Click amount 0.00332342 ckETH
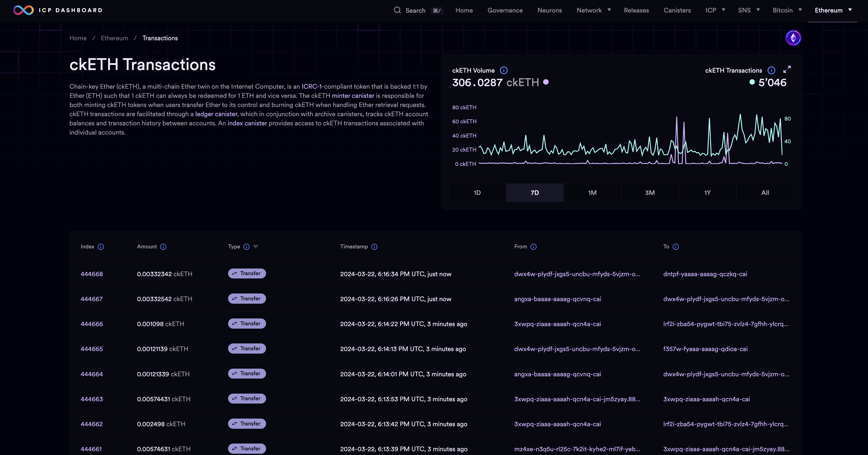This screenshot has height=455, width=868. click(164, 274)
